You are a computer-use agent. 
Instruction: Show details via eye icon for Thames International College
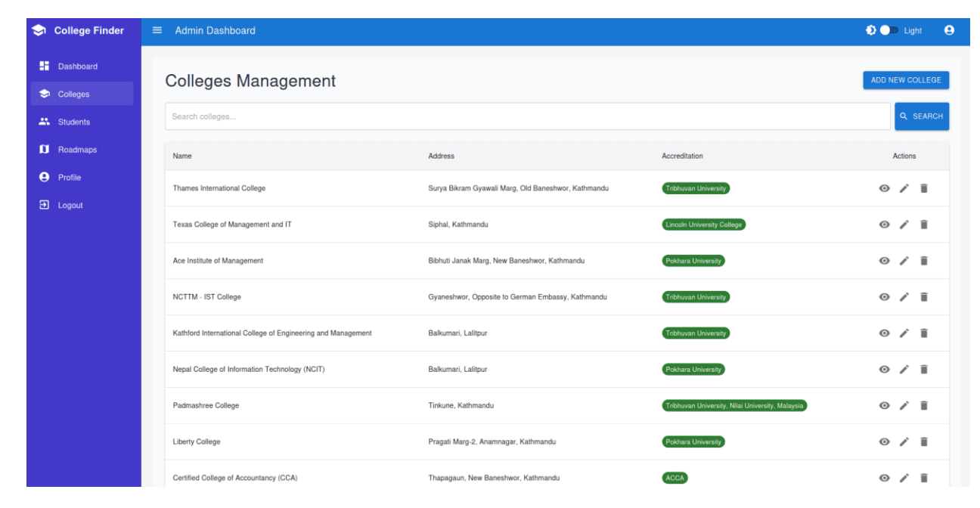click(x=884, y=188)
